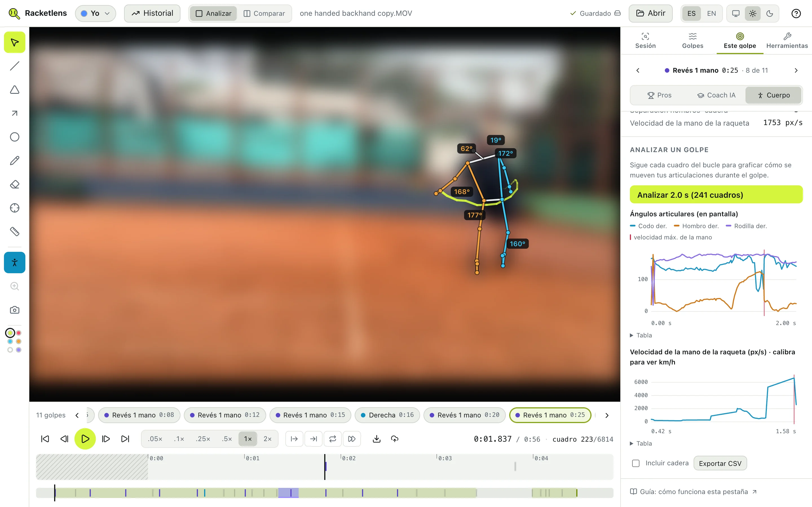Select the line drawing tool
The width and height of the screenshot is (812, 507).
click(14, 66)
